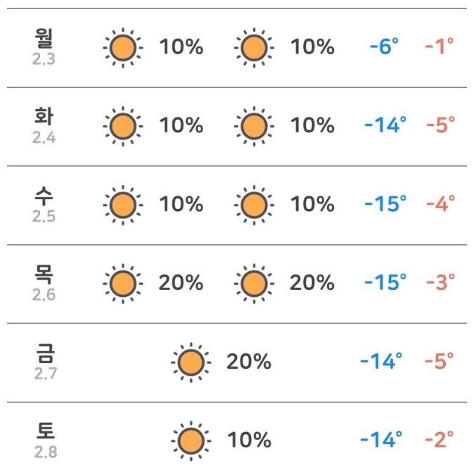Screen dimensions: 476x468
Task: Click Tuesday 2.4 morning sun icon
Action: pos(123,127)
